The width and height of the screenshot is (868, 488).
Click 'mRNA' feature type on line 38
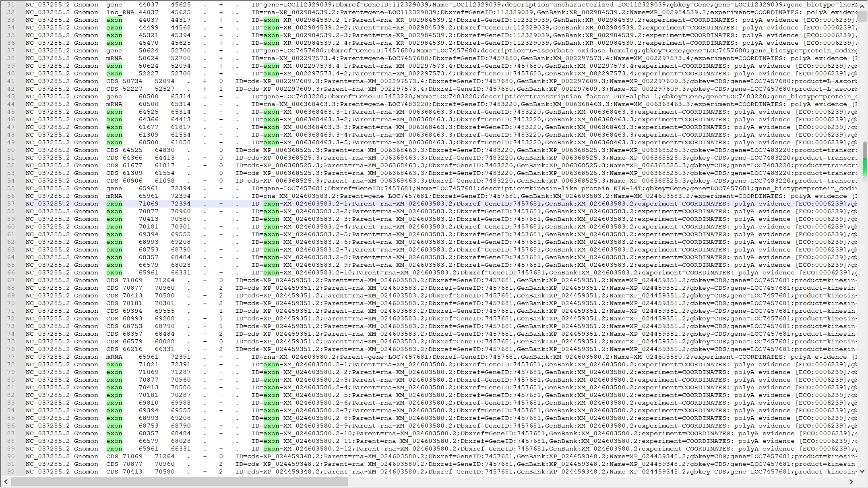pos(114,58)
